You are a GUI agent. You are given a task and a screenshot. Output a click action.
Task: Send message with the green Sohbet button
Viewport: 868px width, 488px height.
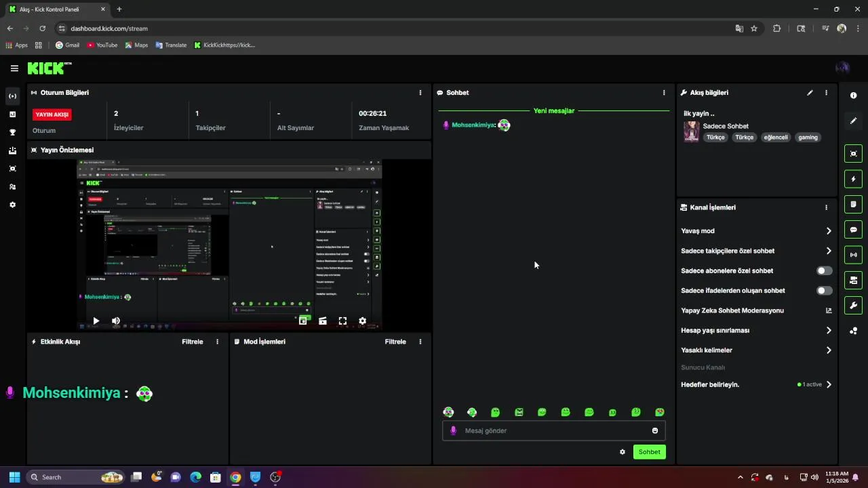[x=649, y=452]
